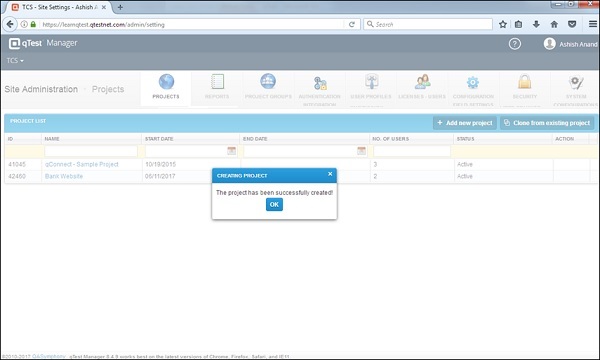The width and height of the screenshot is (600, 360).
Task: Click Add new project button
Action: (x=465, y=123)
